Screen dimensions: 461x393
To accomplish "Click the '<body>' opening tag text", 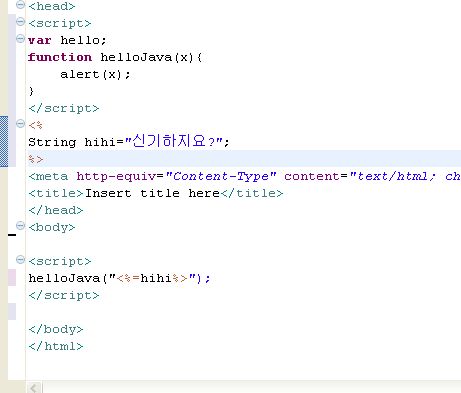I will point(52,227).
